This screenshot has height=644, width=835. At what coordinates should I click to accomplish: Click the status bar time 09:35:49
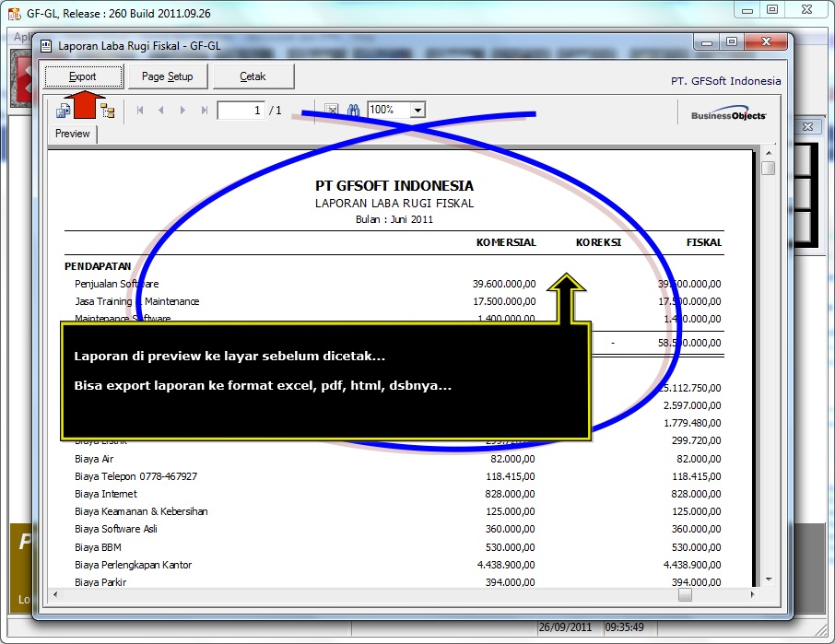coord(624,627)
